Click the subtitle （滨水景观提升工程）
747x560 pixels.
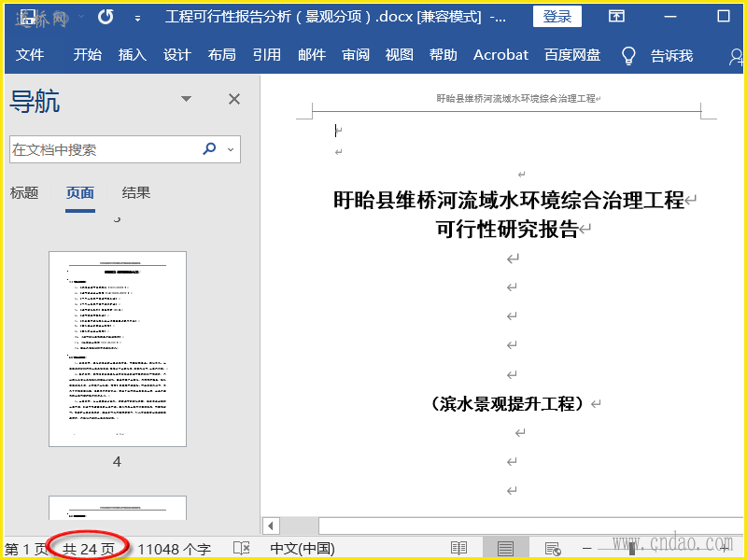507,404
